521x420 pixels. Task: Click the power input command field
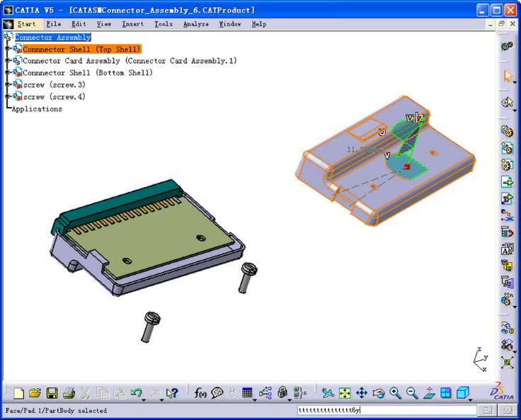click(387, 410)
